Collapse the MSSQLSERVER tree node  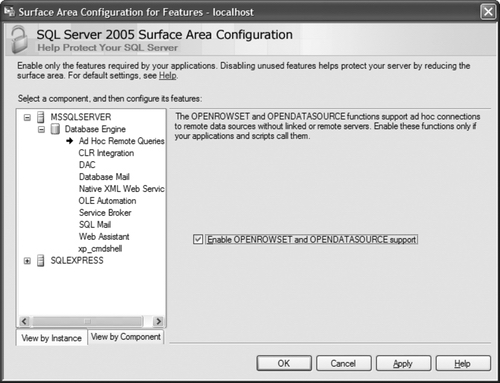pos(27,117)
